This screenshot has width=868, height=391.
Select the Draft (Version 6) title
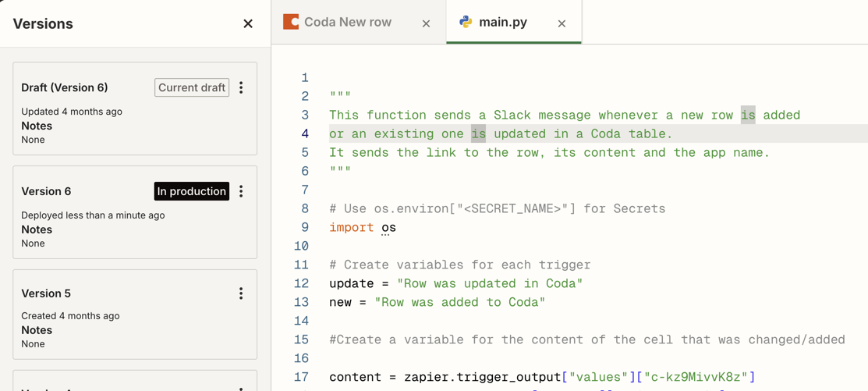[65, 87]
